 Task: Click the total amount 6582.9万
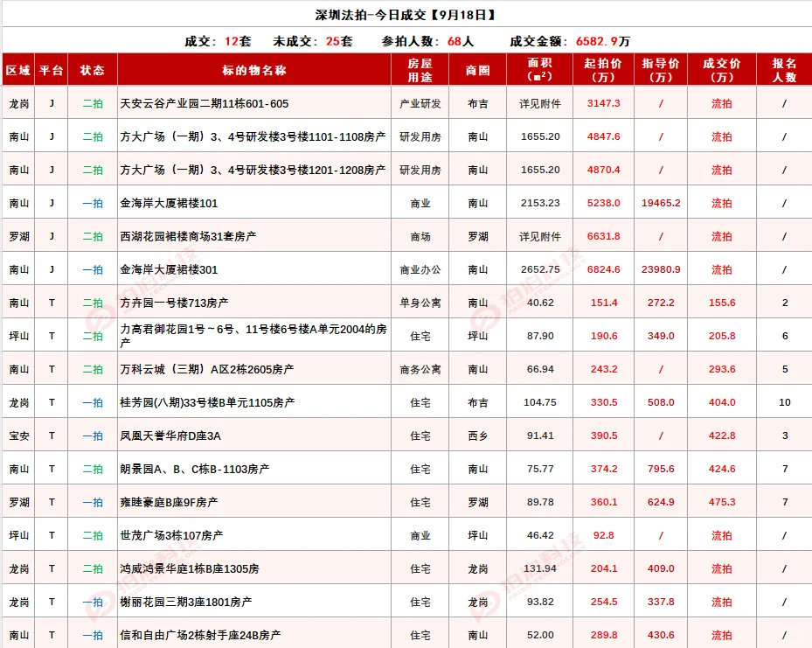click(x=603, y=41)
